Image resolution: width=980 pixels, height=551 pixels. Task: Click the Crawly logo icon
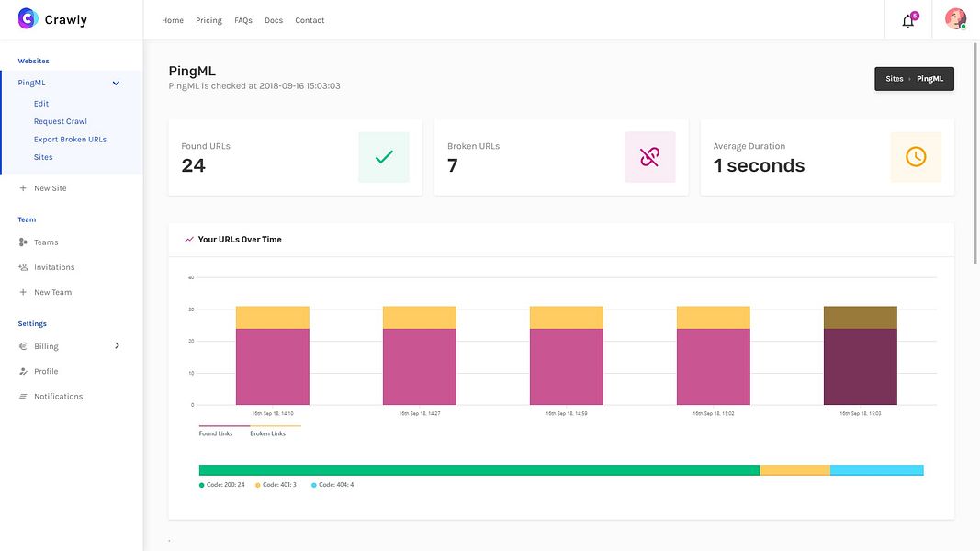28,18
